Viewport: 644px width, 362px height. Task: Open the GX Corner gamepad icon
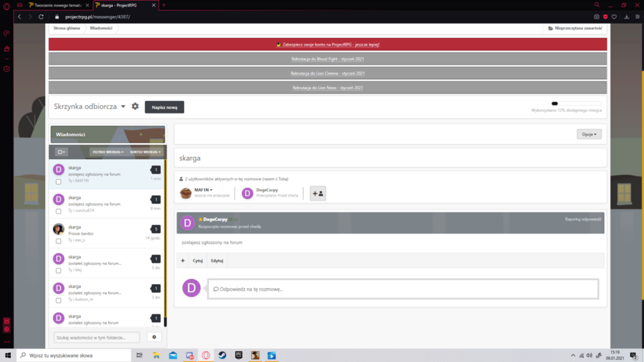coord(20,5)
